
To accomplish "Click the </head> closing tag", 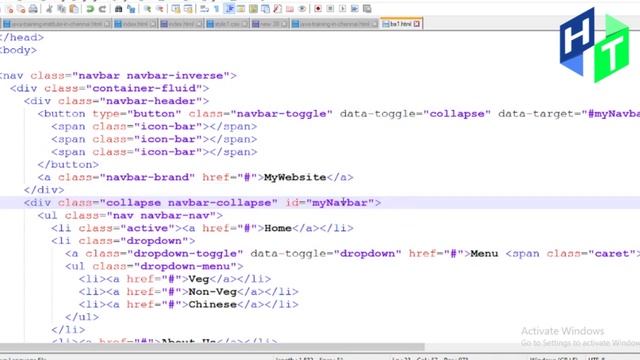I will click(22, 38).
